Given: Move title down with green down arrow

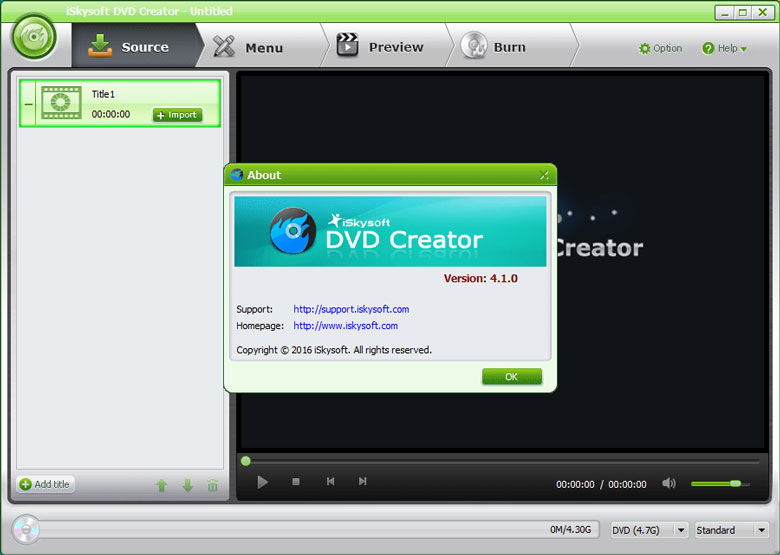Looking at the screenshot, I should tap(188, 485).
